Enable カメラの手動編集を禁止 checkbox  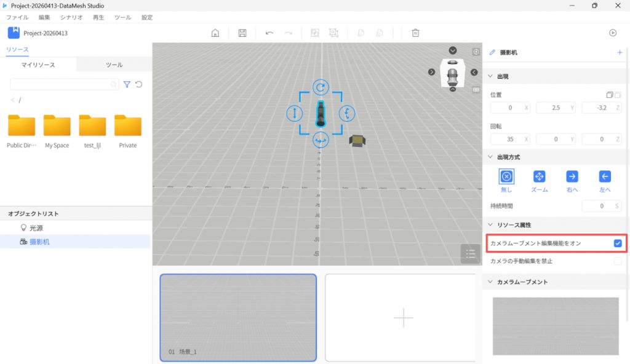point(618,261)
